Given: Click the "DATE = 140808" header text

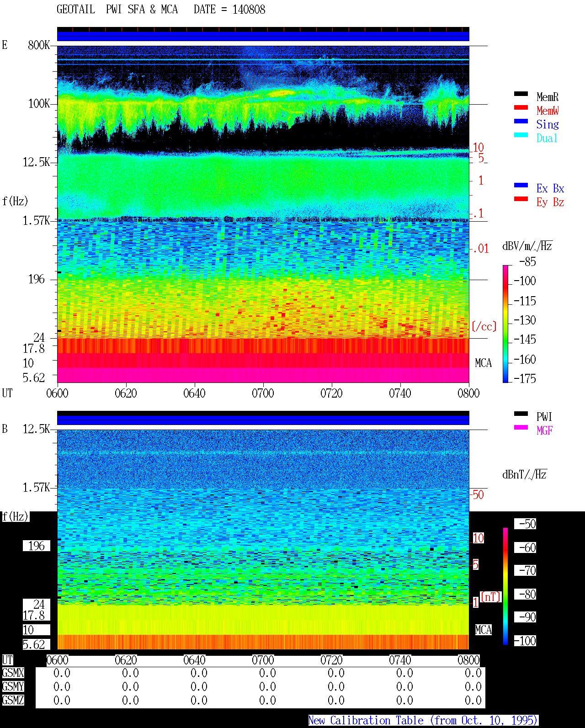Looking at the screenshot, I should tap(229, 10).
